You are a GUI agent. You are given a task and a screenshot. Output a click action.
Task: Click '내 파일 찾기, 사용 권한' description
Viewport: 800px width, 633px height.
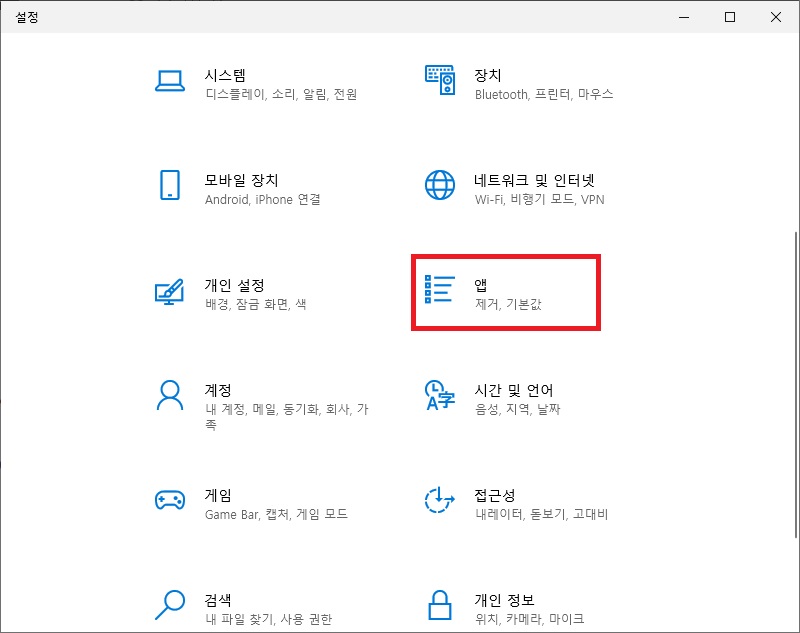pos(268,619)
